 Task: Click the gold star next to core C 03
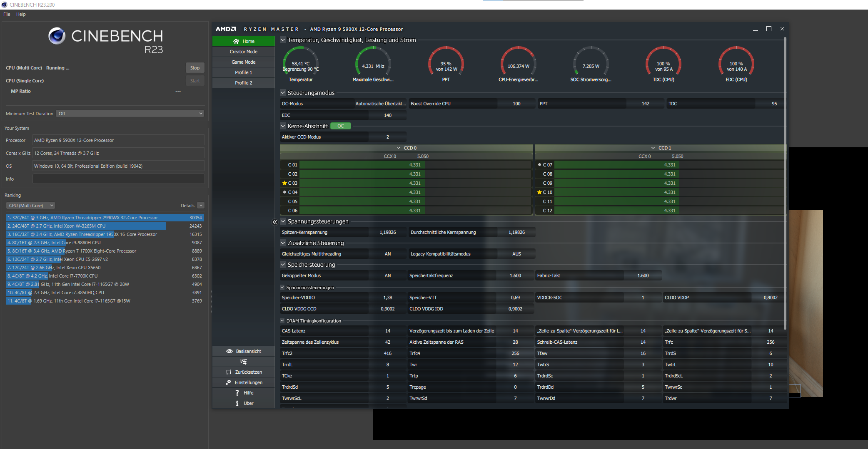(284, 183)
